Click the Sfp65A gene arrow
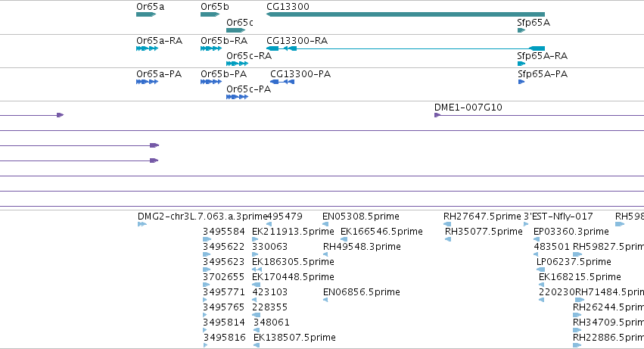The width and height of the screenshot is (644, 349). [x=521, y=30]
